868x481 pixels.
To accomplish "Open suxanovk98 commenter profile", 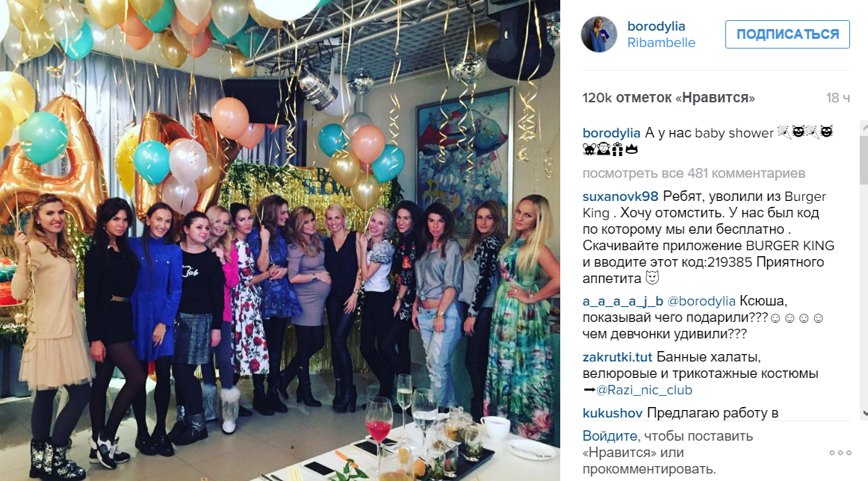I will pos(620,196).
